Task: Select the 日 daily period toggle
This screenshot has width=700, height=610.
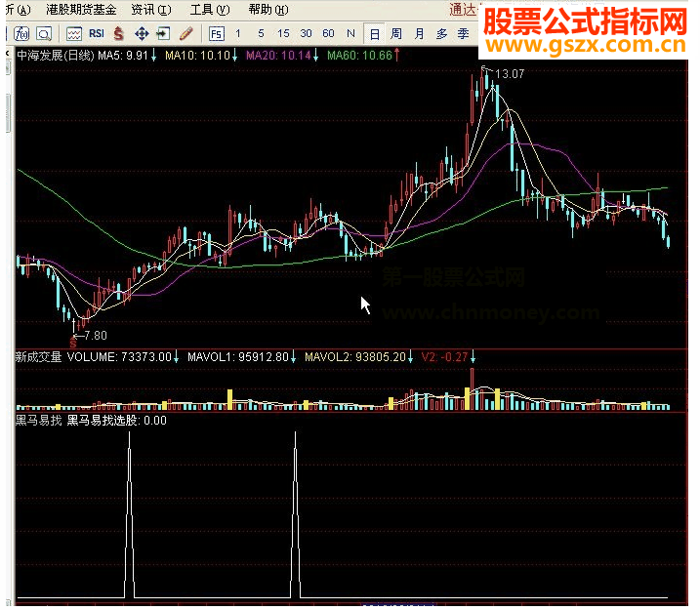Action: point(374,34)
